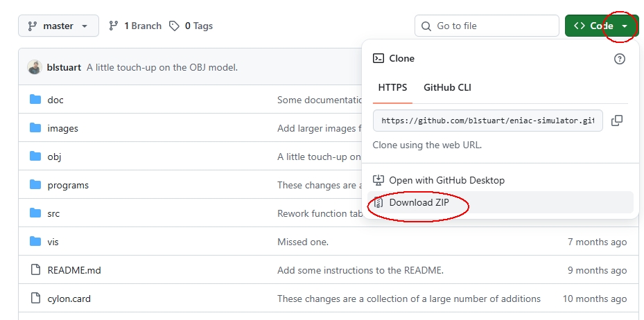
Task: Open the master branch dropdown
Action: [58, 26]
